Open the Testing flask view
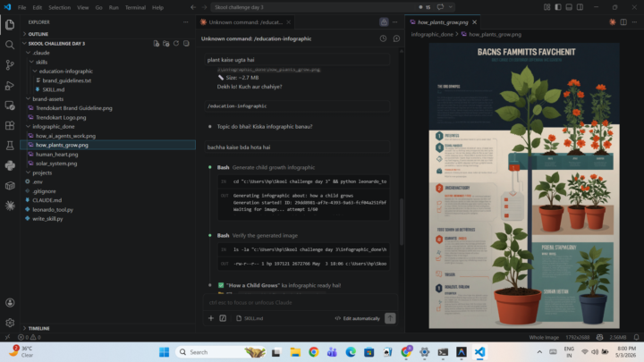The image size is (644, 362). [10, 146]
